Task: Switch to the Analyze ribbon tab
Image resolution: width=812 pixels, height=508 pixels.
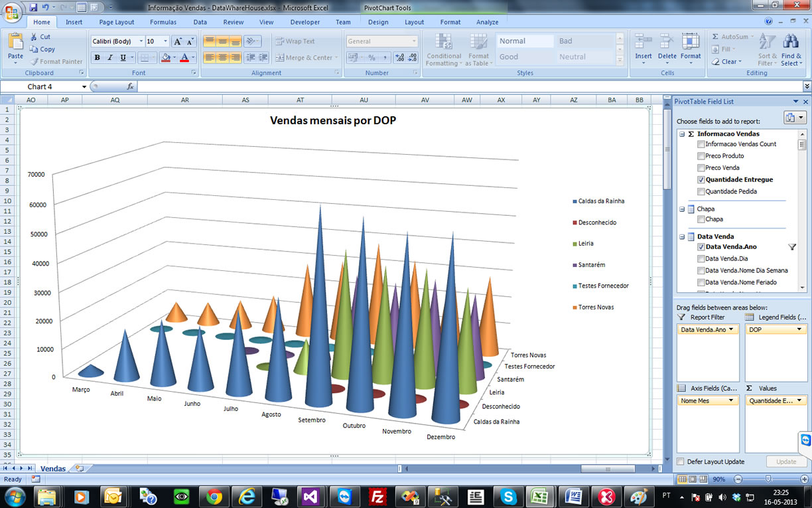Action: pos(487,22)
